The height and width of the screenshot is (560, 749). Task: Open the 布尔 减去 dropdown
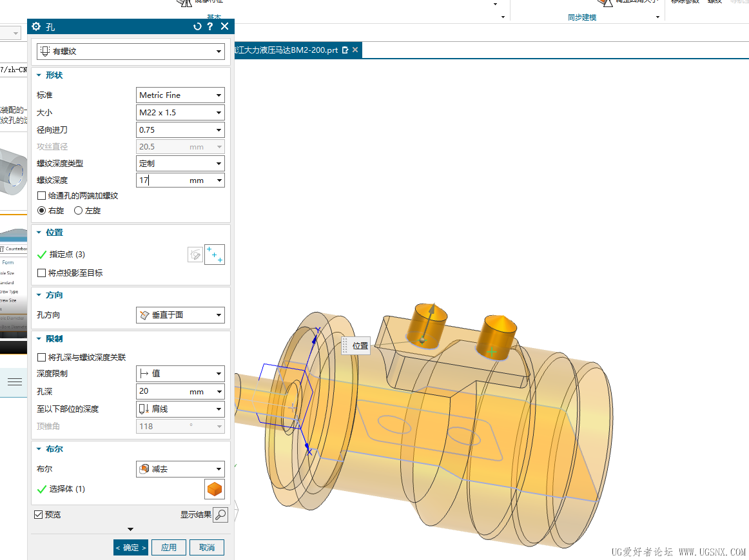click(x=180, y=469)
